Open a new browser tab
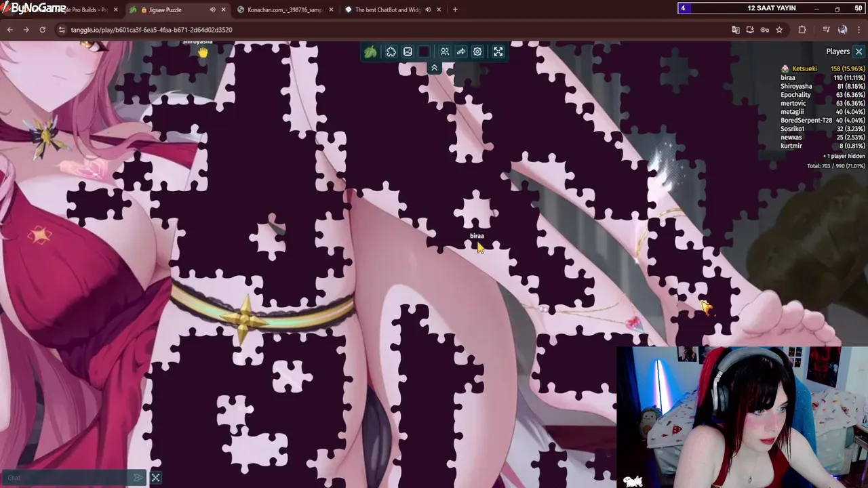868x488 pixels. [455, 9]
